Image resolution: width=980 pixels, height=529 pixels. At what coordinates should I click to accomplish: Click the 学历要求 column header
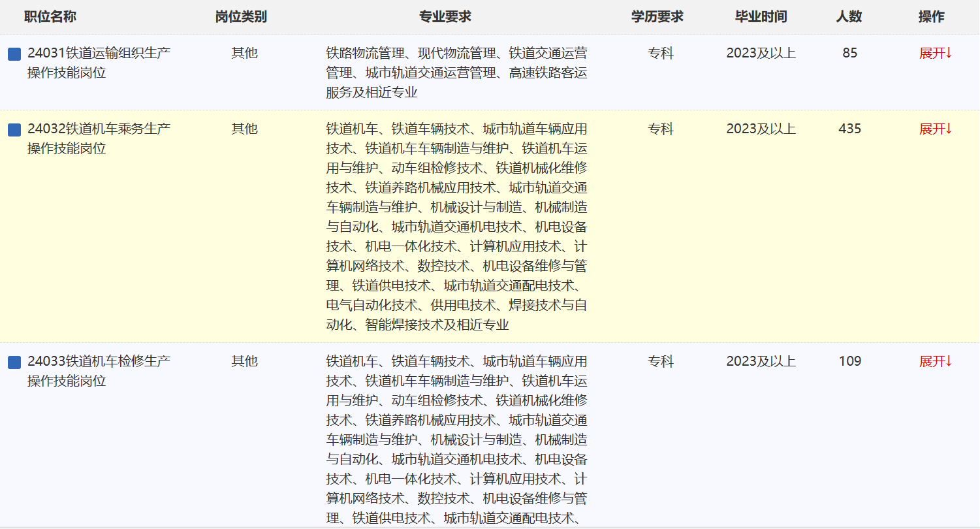coord(657,17)
